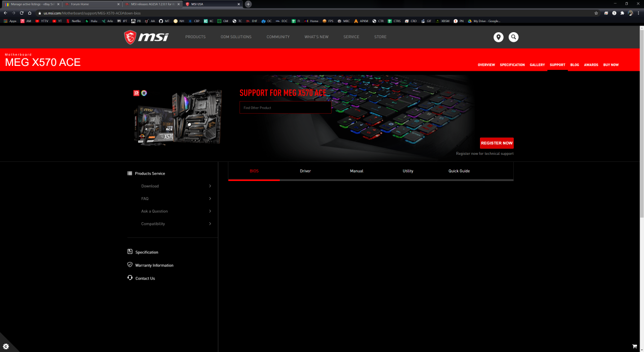
Task: Click the MSI dragon logo
Action: click(x=146, y=37)
